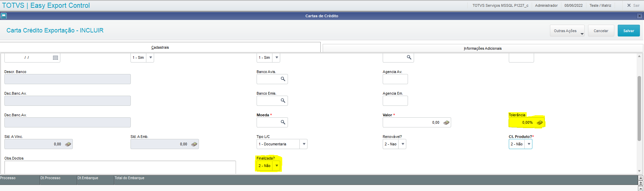
Task: Click the Administrador user label
Action: [x=546, y=5]
